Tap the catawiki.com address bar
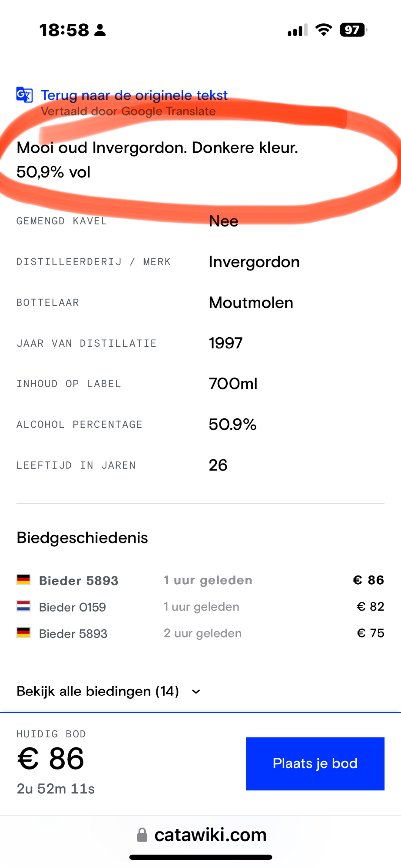 coord(201,835)
